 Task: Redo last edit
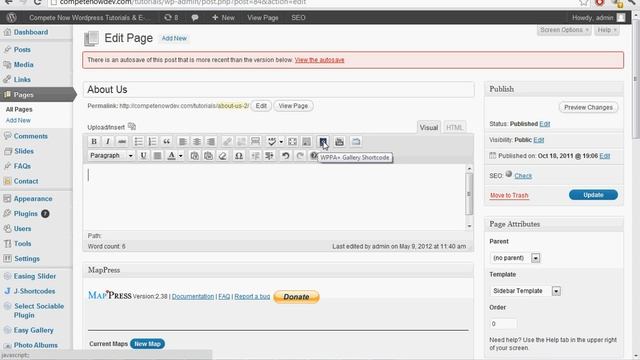[x=300, y=156]
